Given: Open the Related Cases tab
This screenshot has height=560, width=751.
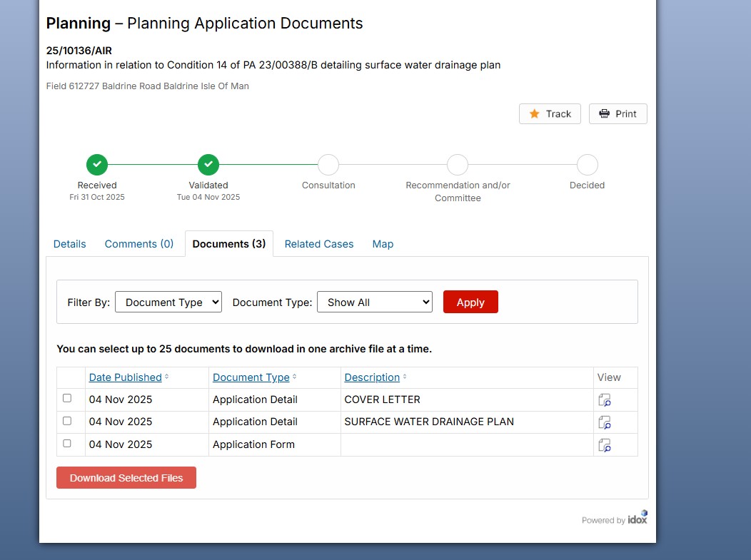Looking at the screenshot, I should tap(319, 243).
